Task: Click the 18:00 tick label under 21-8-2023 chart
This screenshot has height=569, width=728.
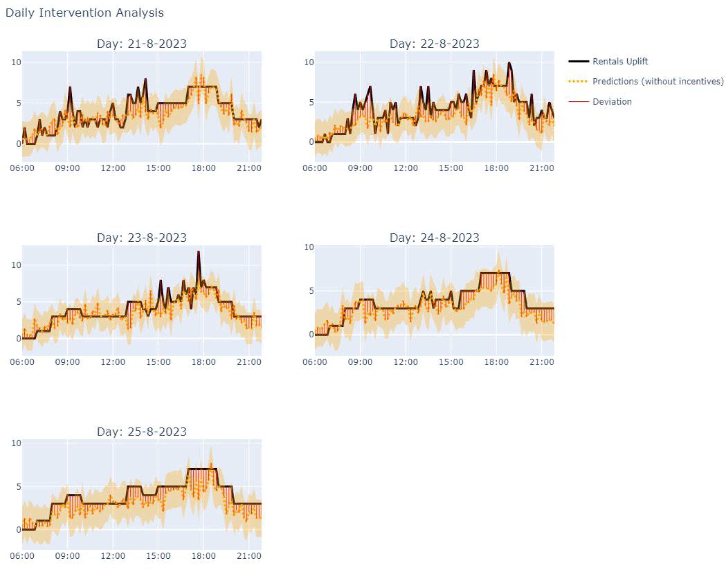Action: pos(203,168)
